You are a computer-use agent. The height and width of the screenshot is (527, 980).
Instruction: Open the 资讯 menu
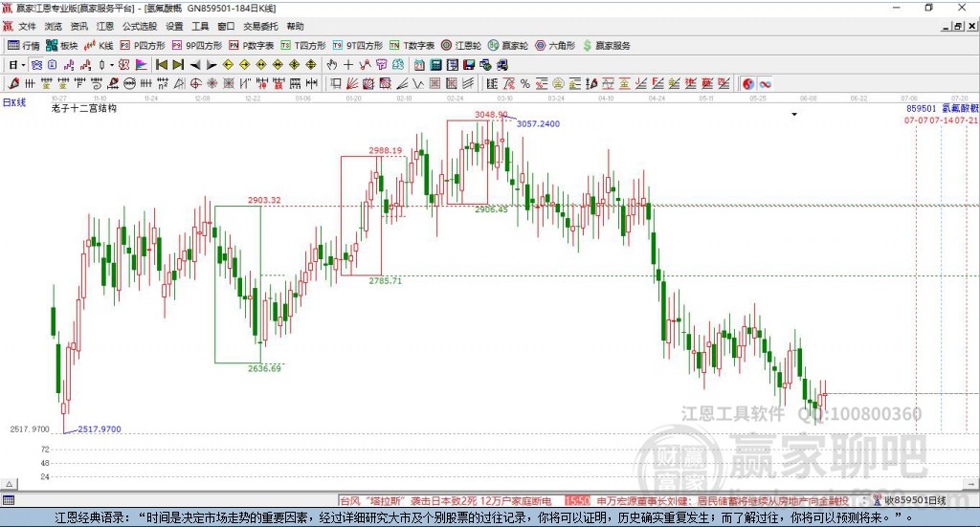78,26
